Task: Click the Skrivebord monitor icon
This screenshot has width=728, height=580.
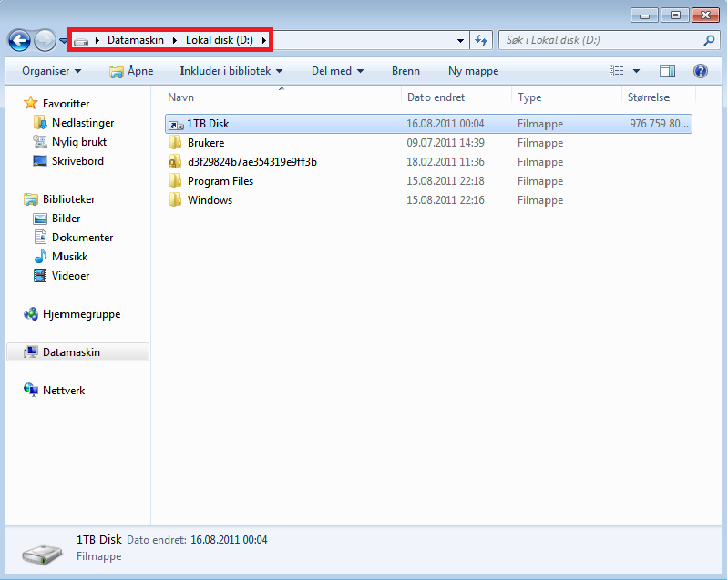Action: (40, 160)
